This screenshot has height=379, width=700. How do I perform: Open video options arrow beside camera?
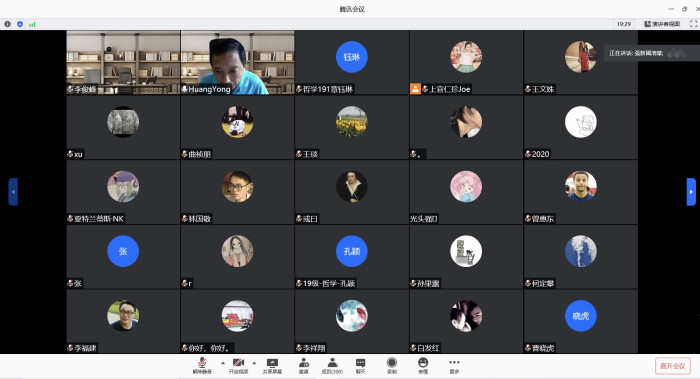point(254,363)
